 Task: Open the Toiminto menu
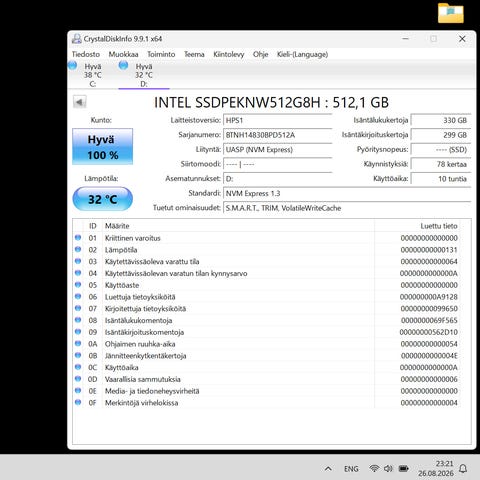[161, 54]
